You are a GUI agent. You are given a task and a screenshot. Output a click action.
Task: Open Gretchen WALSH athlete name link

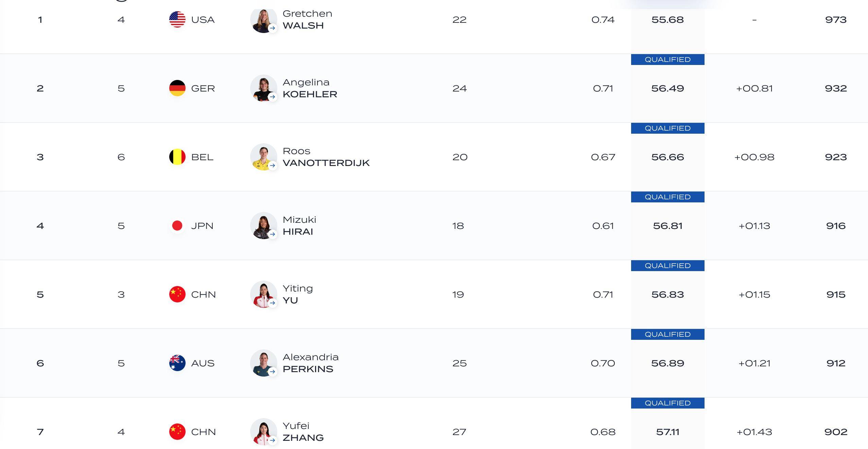coord(307,19)
